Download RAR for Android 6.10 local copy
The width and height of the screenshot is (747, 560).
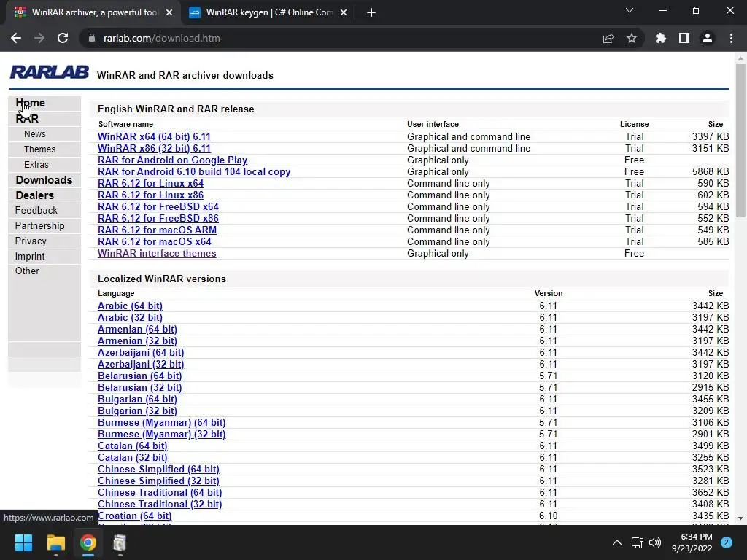(194, 171)
